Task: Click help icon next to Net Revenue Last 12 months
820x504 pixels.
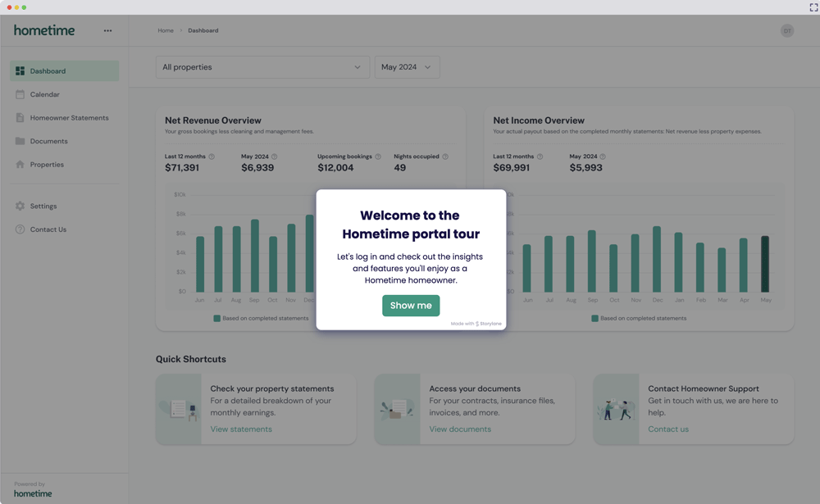Action: click(x=212, y=157)
